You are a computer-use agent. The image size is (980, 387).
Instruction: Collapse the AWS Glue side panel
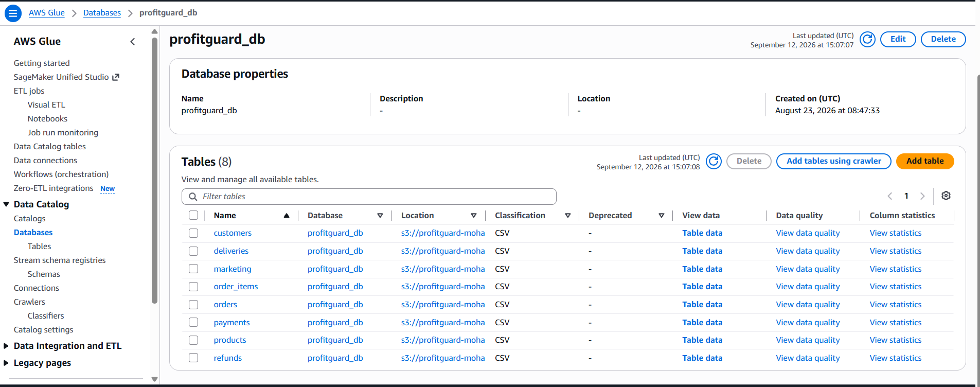tap(133, 42)
